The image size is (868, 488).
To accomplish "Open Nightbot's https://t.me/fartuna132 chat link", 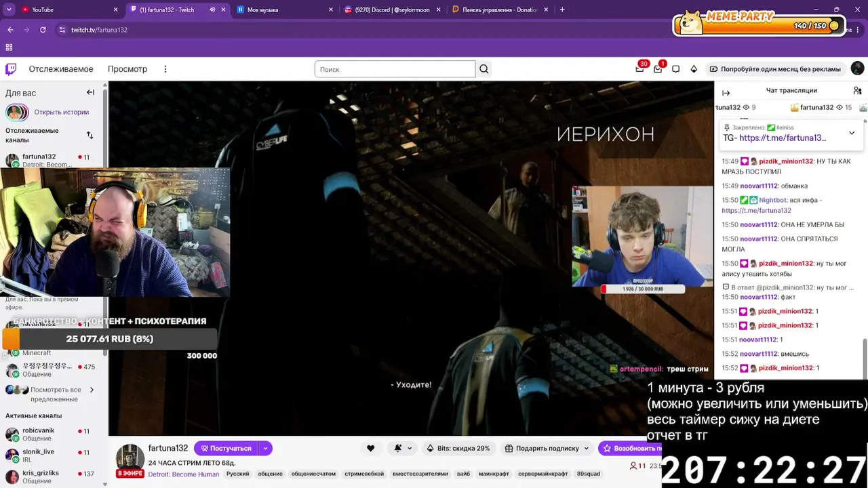I will [x=756, y=211].
